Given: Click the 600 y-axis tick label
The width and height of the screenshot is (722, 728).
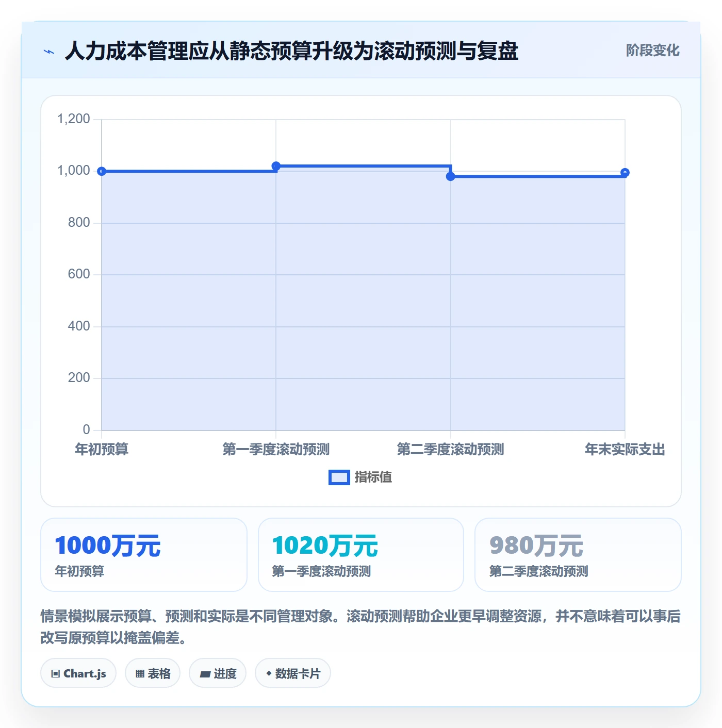Looking at the screenshot, I should (x=79, y=274).
